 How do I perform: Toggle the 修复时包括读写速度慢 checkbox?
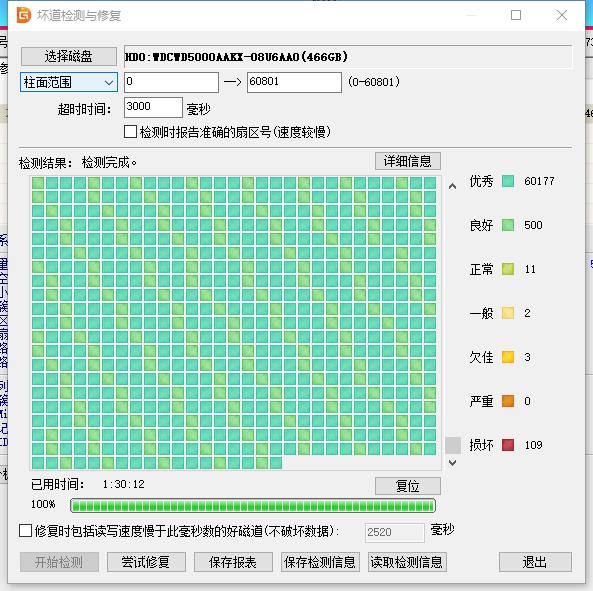click(x=25, y=531)
